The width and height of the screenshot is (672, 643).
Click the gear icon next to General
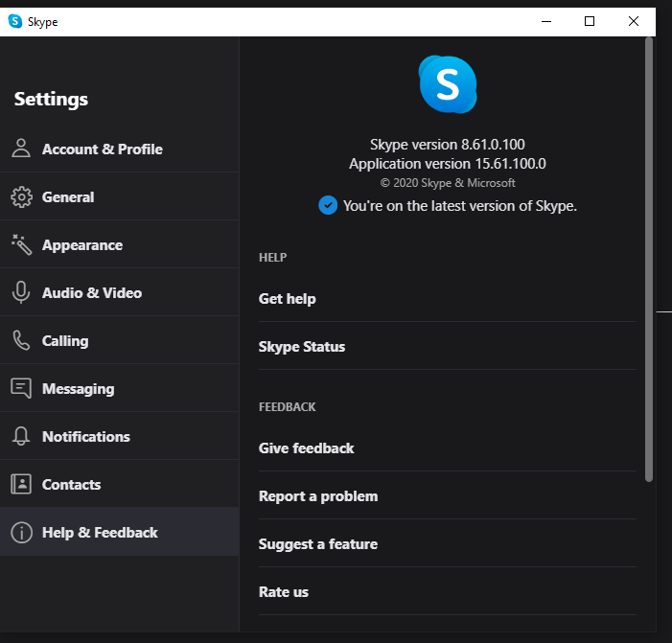(x=21, y=196)
